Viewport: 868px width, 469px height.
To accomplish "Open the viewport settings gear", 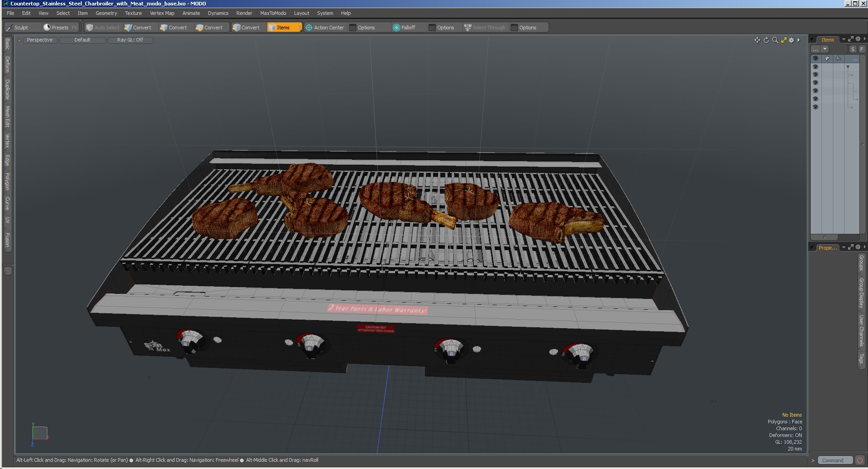I will point(791,40).
